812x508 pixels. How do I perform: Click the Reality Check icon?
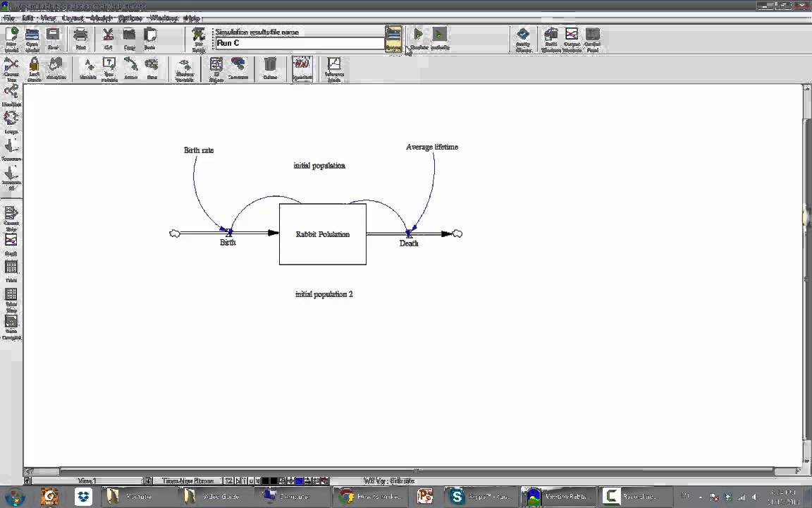[x=523, y=39]
